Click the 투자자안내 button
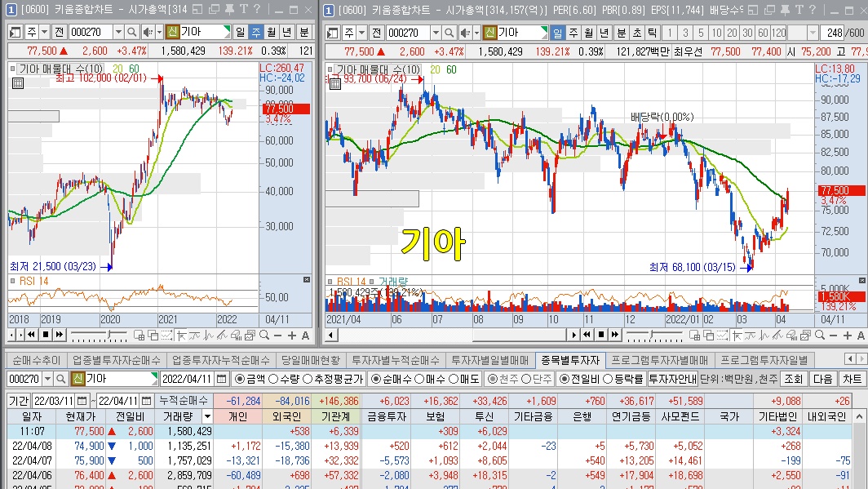This screenshot has height=489, width=868. point(672,379)
